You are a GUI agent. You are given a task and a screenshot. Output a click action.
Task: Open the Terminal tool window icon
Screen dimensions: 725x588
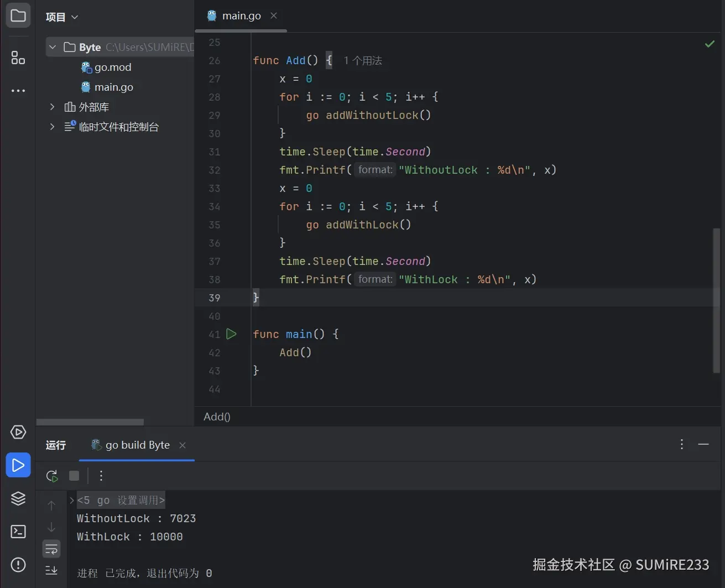click(x=18, y=532)
